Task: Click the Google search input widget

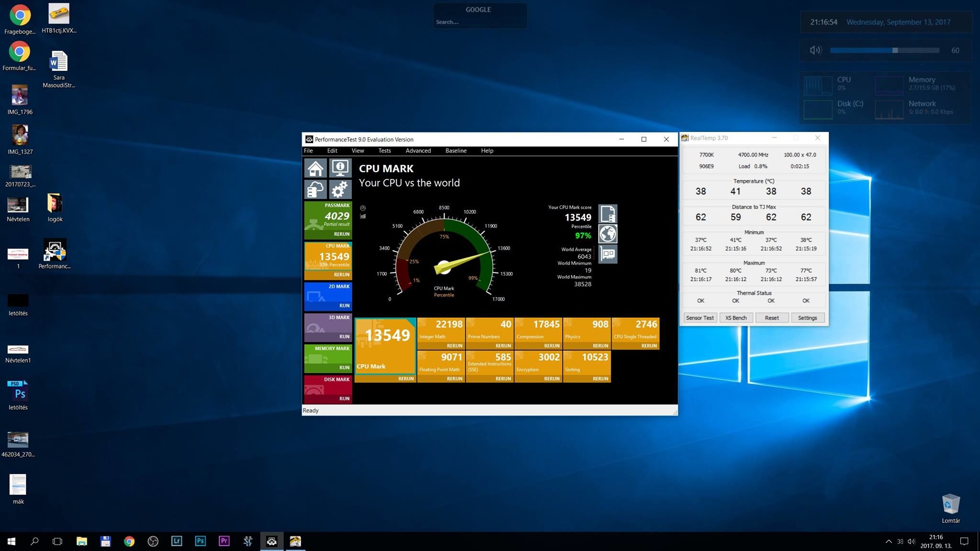Action: (x=480, y=22)
